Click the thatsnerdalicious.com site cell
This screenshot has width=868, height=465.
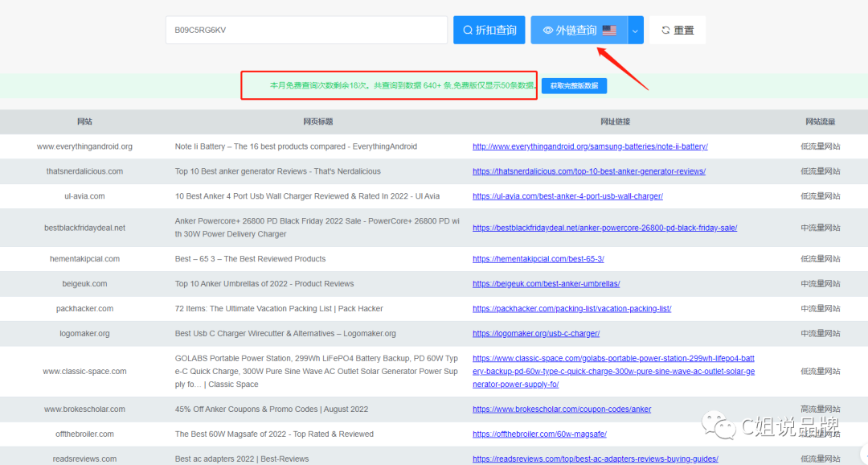pyautogui.click(x=84, y=171)
